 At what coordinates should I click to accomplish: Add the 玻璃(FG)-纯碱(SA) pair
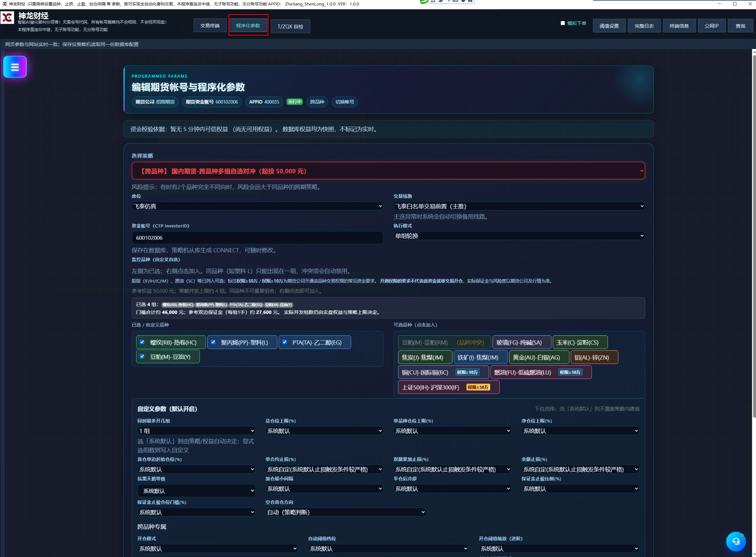coord(522,342)
